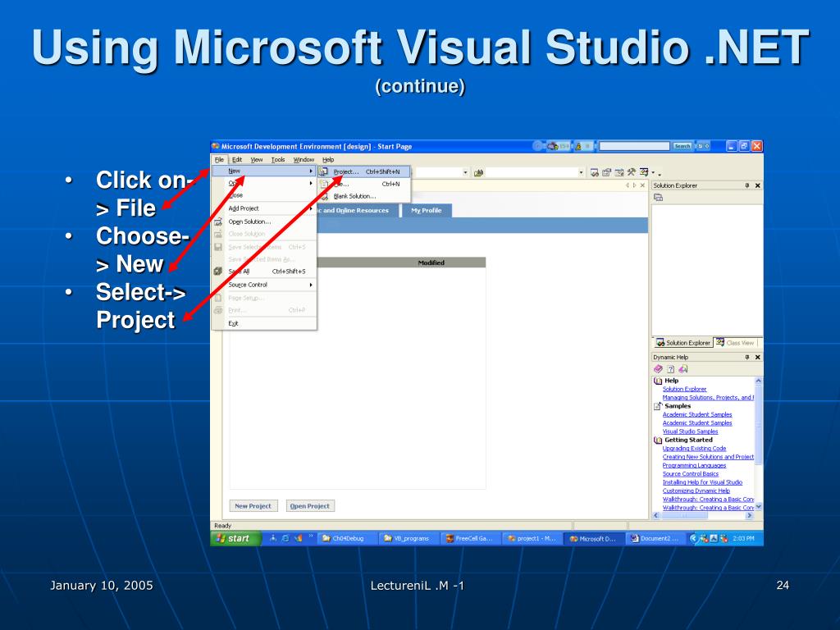This screenshot has width=840, height=630.
Task: Switch to the Class View tab
Action: pyautogui.click(x=735, y=343)
